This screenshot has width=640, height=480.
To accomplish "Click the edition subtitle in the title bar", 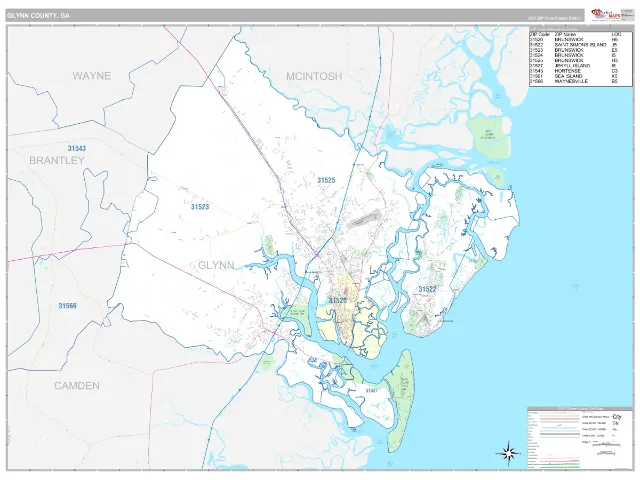I will point(554,18).
